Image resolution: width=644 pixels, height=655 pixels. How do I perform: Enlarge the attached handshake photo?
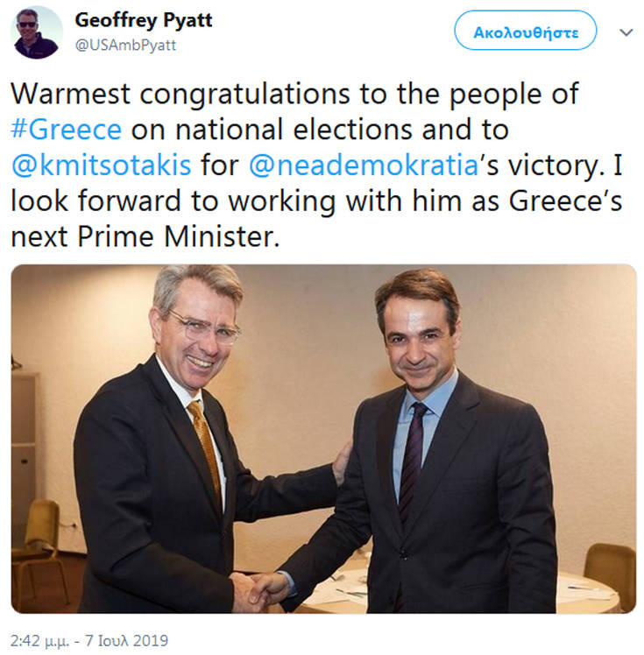[x=323, y=438]
